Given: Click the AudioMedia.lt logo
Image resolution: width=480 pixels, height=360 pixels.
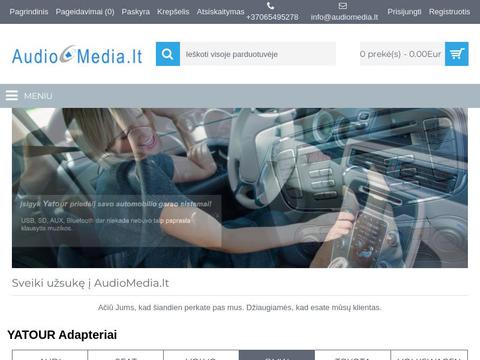Looking at the screenshot, I should coord(77,55).
